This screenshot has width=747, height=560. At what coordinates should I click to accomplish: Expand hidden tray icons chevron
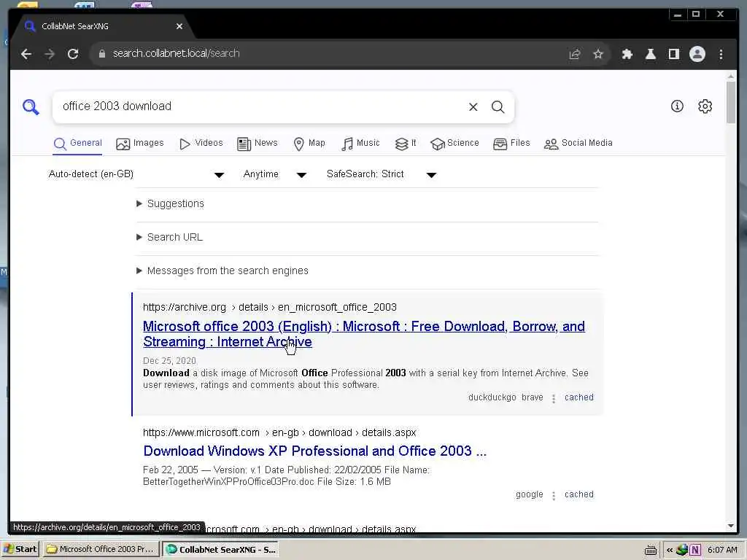click(670, 550)
